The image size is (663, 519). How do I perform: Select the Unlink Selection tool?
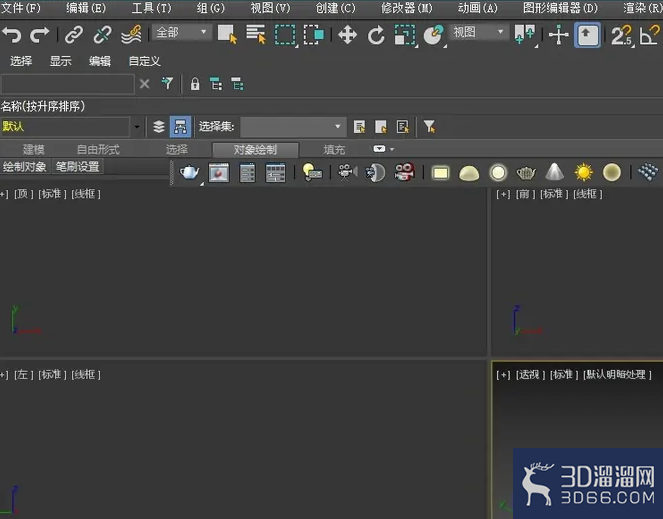(x=102, y=35)
